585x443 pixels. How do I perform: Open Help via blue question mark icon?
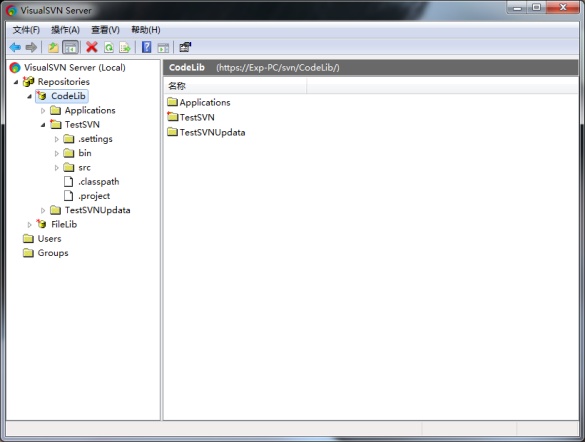(147, 47)
